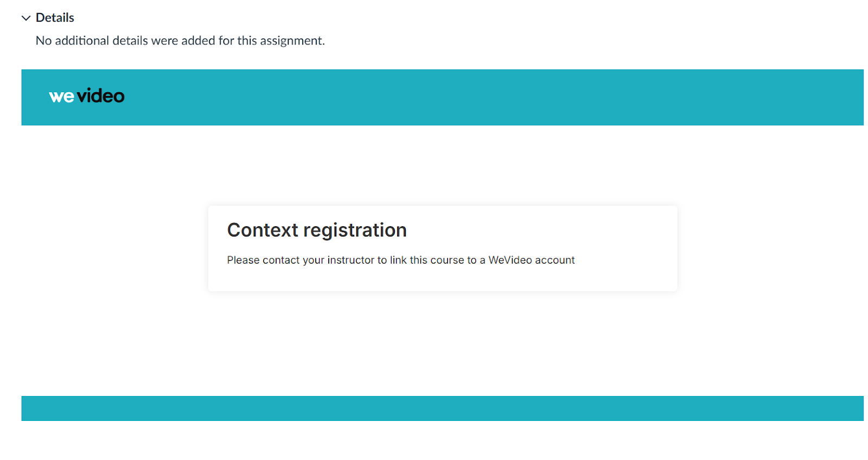This screenshot has width=868, height=460.
Task: Click the Context registration heading
Action: tap(317, 230)
